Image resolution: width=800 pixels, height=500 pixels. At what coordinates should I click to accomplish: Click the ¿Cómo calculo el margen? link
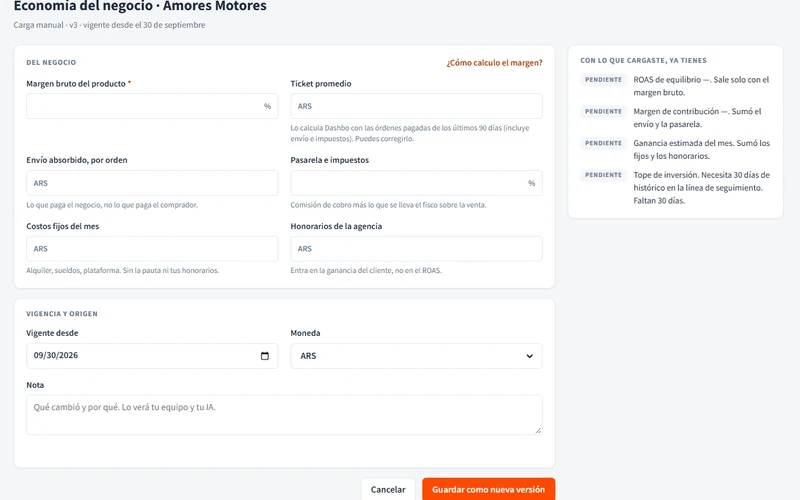(494, 63)
